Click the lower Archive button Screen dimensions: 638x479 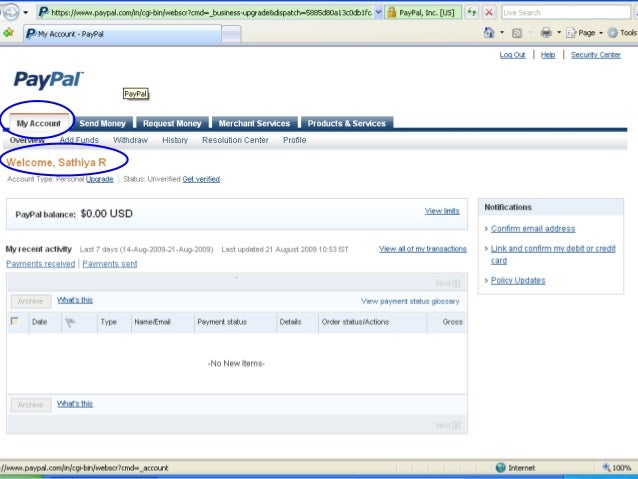click(31, 405)
